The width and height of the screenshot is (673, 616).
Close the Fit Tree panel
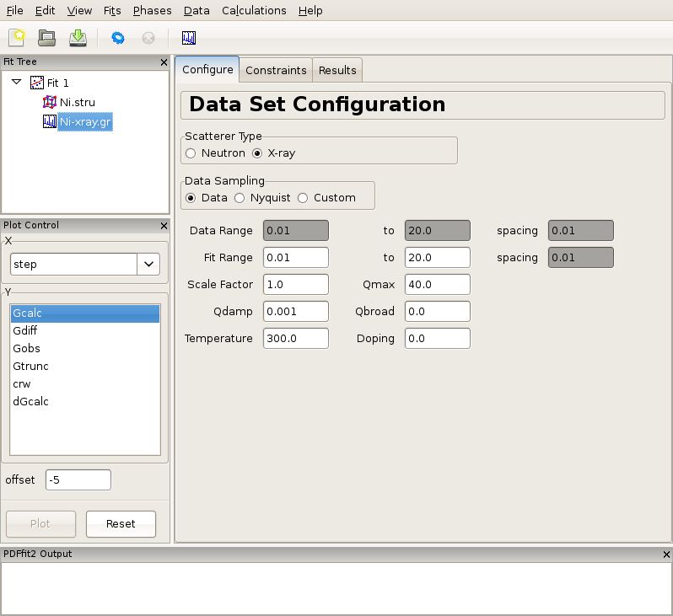164,62
